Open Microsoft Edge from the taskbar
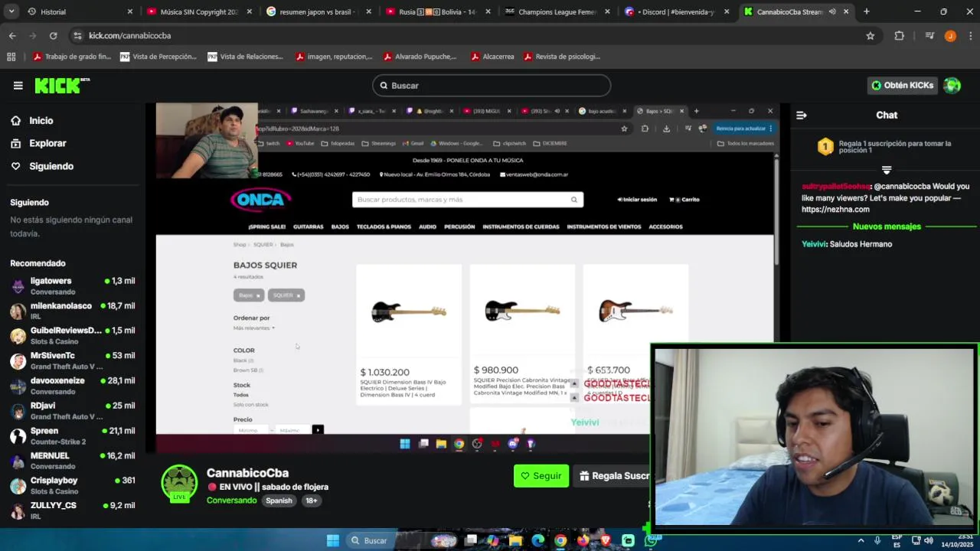Screen dimensions: 980x551 (x=537, y=540)
